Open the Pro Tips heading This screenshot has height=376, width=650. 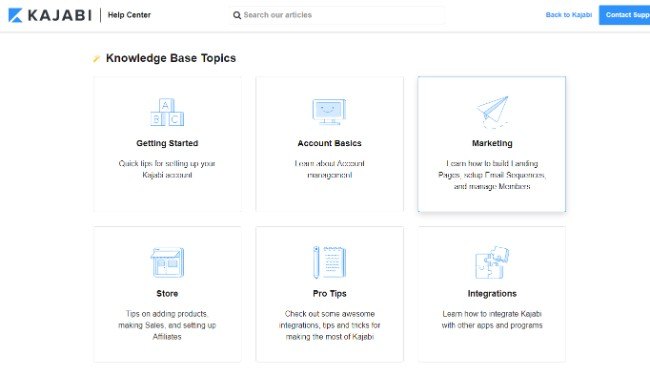pos(330,294)
